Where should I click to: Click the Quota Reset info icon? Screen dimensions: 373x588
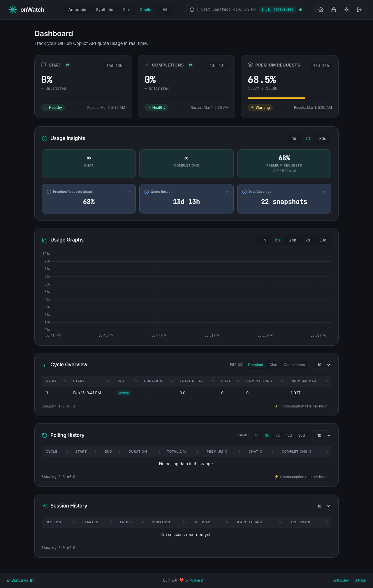click(x=147, y=192)
